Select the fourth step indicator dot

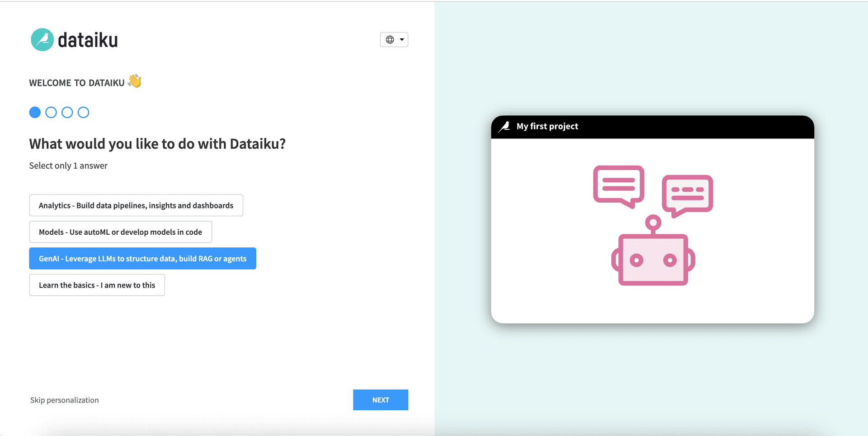pos(84,112)
